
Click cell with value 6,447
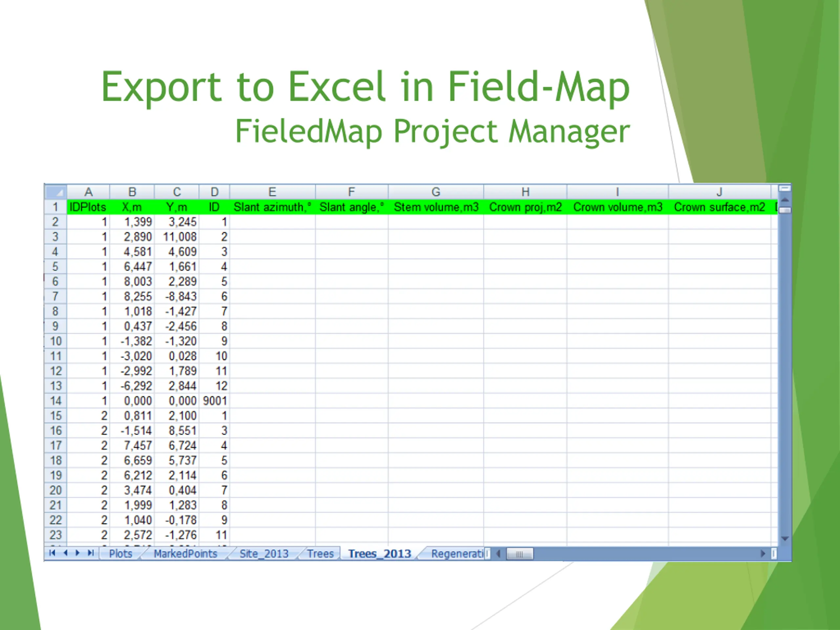point(132,266)
